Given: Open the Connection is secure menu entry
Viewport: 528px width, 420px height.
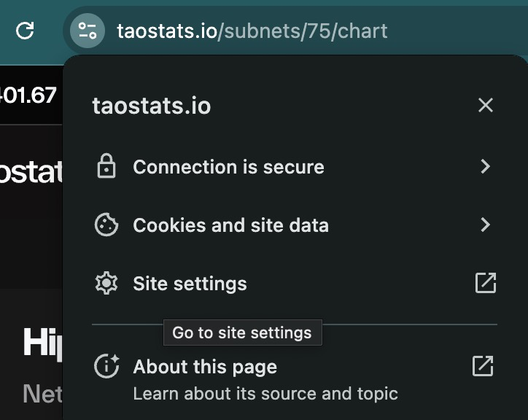Looking at the screenshot, I should pos(295,166).
